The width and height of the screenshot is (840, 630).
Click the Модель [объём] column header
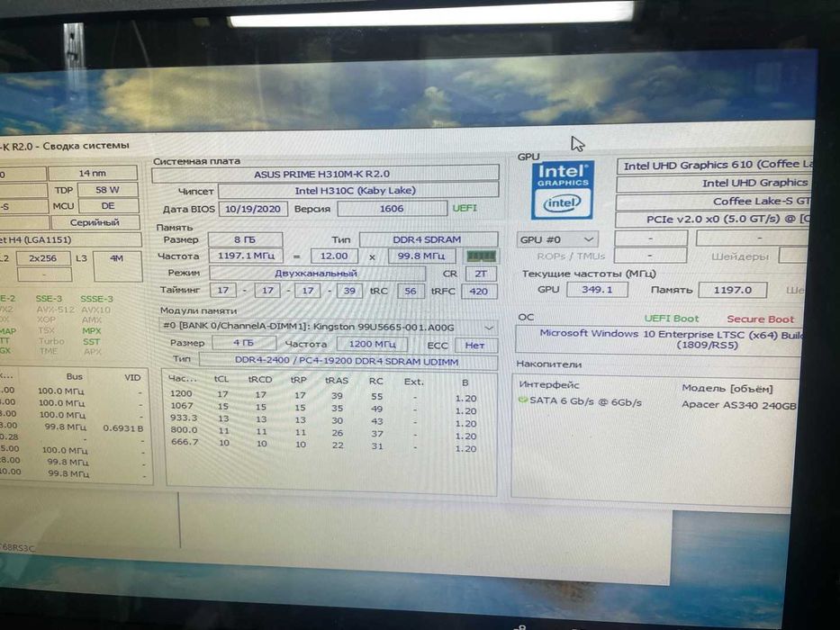(727, 389)
